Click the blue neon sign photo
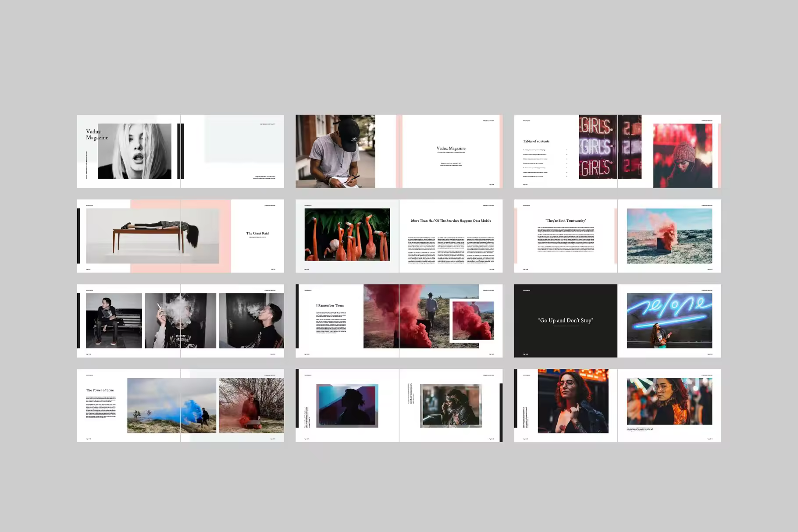The image size is (798, 532). coord(670,321)
